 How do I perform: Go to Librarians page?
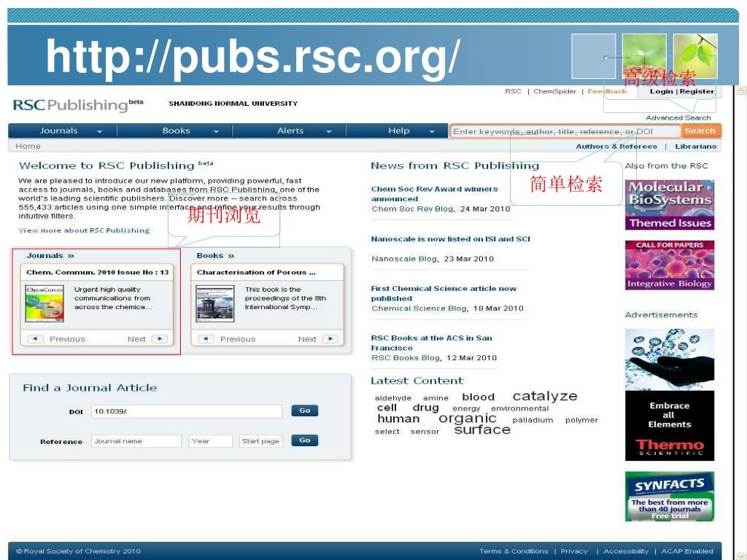695,146
